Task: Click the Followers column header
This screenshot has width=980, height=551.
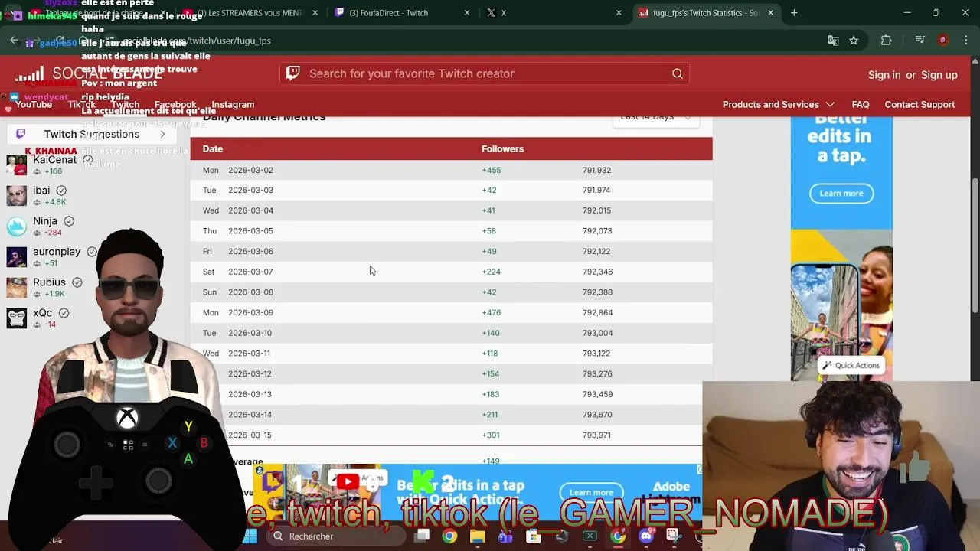Action: (x=502, y=148)
